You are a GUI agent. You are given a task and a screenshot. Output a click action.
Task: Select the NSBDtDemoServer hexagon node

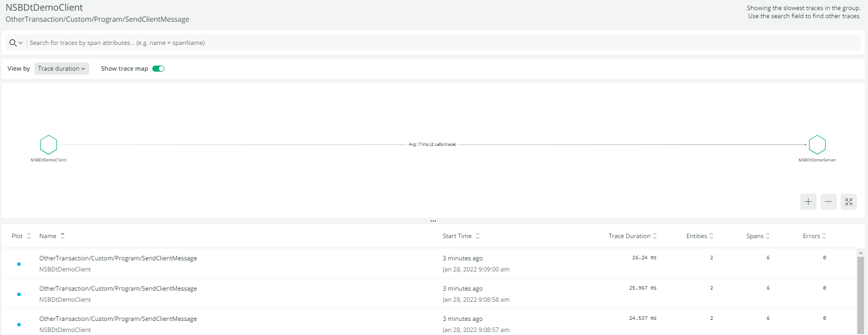coord(817,145)
